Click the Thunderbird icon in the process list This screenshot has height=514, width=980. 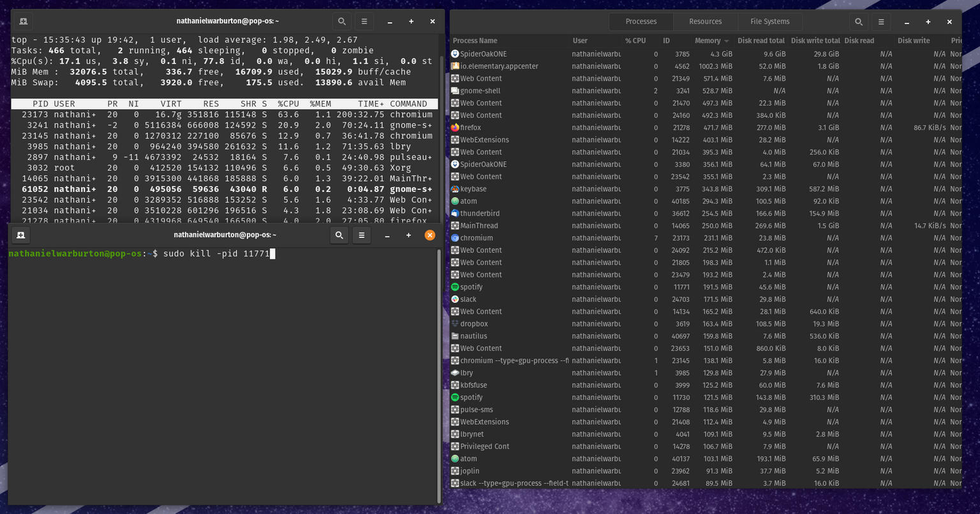(454, 213)
